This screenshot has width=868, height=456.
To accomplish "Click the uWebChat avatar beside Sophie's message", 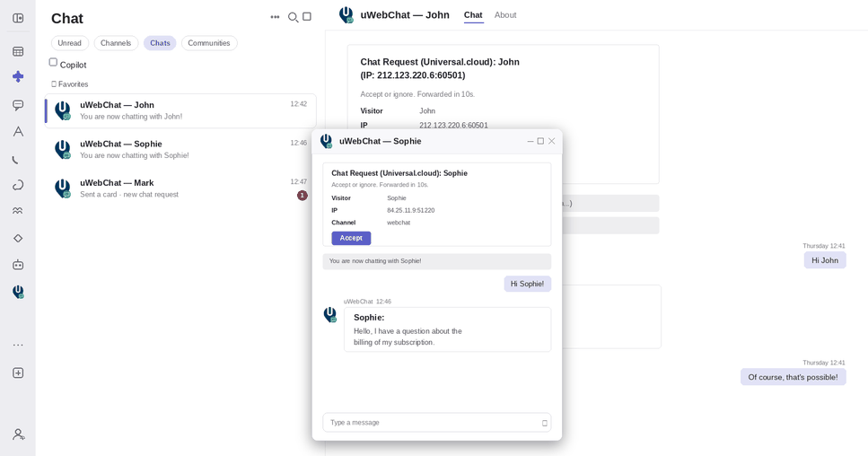I will tap(330, 315).
